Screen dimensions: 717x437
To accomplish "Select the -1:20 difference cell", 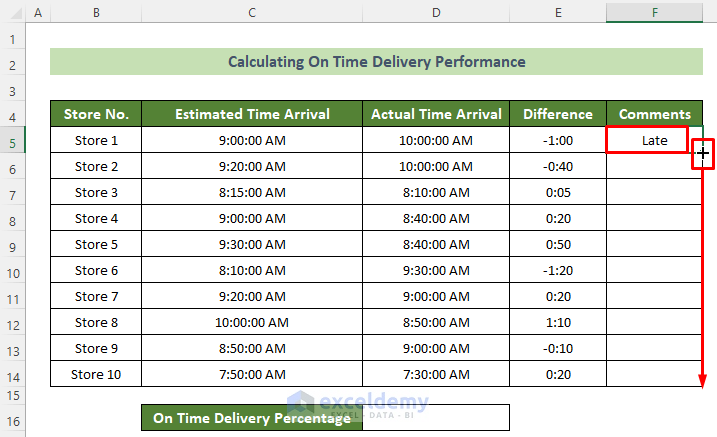I will click(558, 271).
